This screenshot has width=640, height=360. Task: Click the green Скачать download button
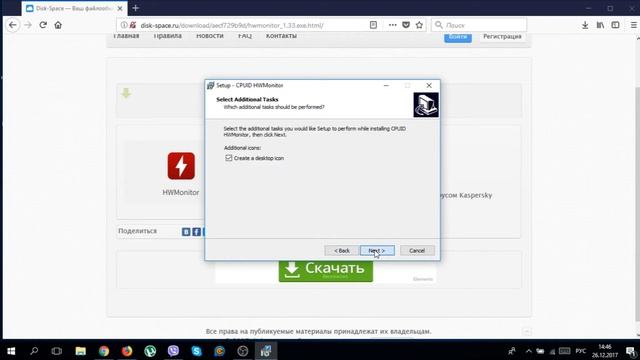pos(326,270)
